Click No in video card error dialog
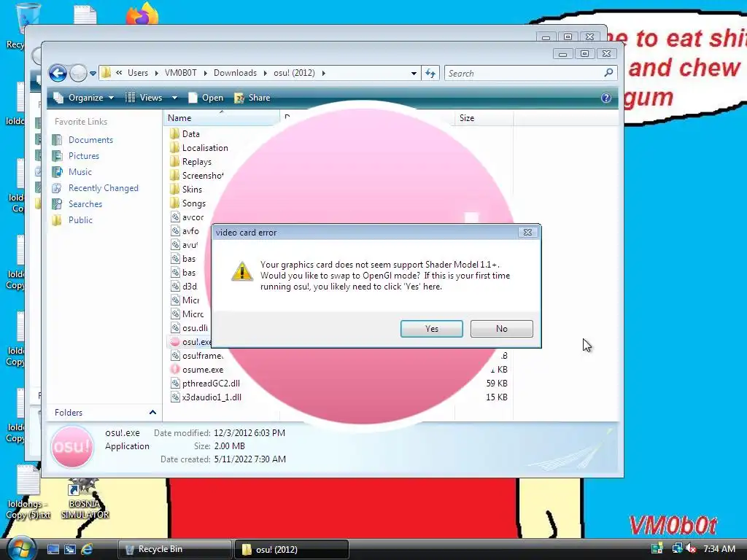The width and height of the screenshot is (747, 560). [x=502, y=329]
